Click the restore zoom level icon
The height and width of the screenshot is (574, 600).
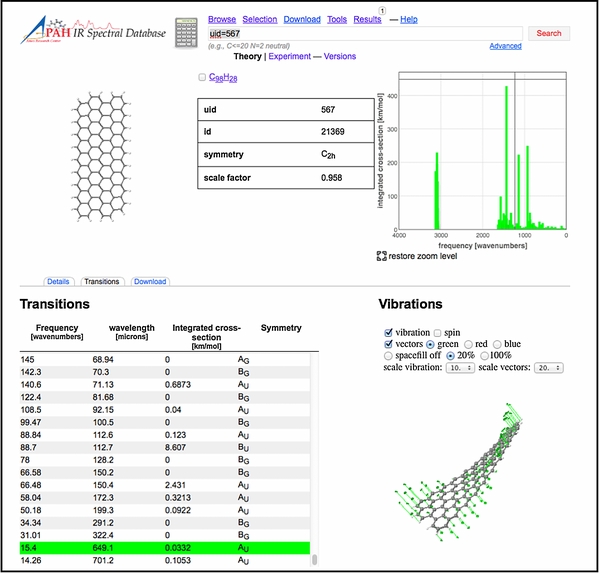click(382, 257)
